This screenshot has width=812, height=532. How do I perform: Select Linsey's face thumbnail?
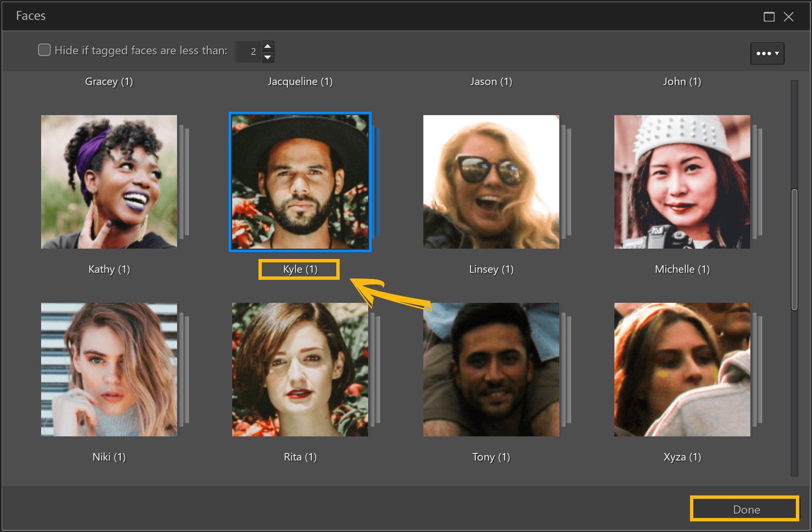point(491,182)
